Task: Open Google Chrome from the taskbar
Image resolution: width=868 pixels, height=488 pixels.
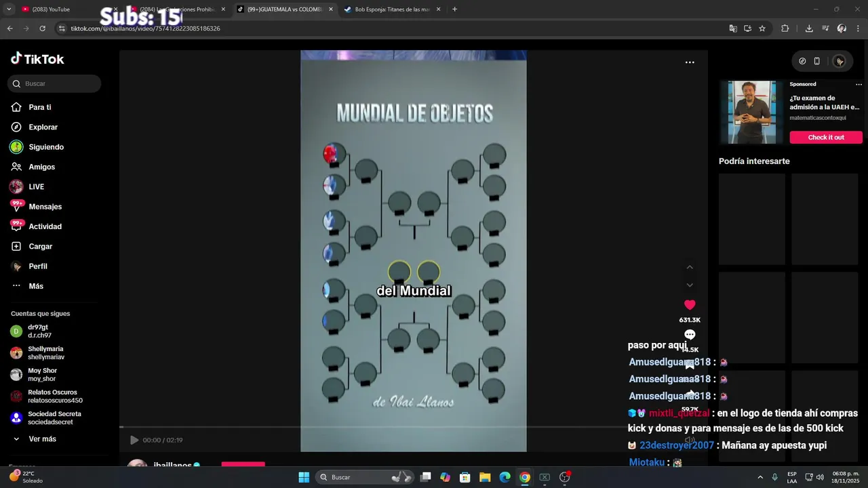Action: 525,477
